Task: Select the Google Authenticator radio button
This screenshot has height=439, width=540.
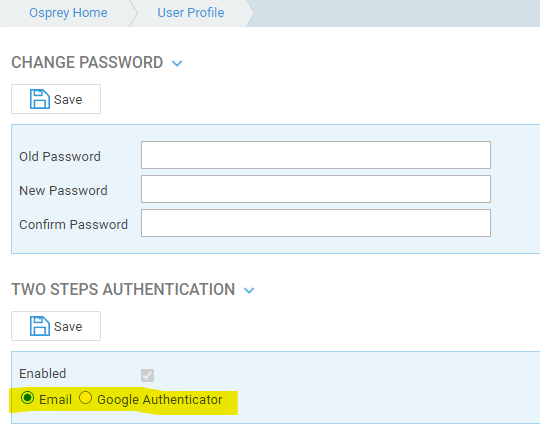Action: (x=85, y=398)
